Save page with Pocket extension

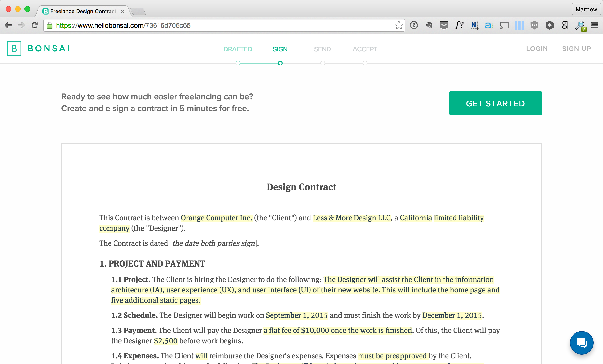click(x=444, y=25)
